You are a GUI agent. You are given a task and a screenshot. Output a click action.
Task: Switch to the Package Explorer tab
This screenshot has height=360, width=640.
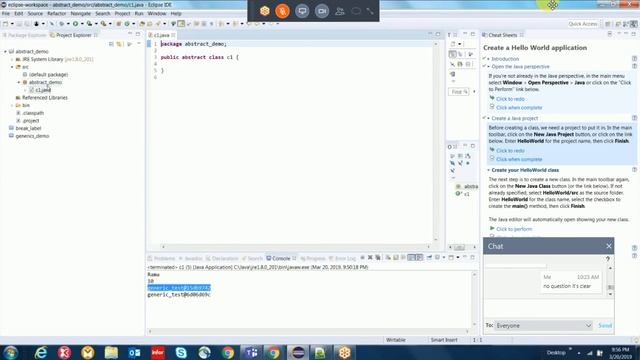[x=24, y=35]
